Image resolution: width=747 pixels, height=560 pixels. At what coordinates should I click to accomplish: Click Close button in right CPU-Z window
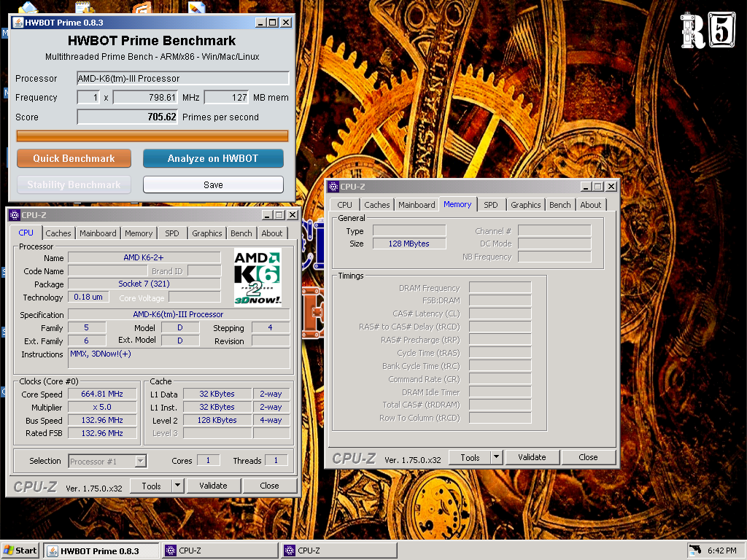tap(588, 457)
